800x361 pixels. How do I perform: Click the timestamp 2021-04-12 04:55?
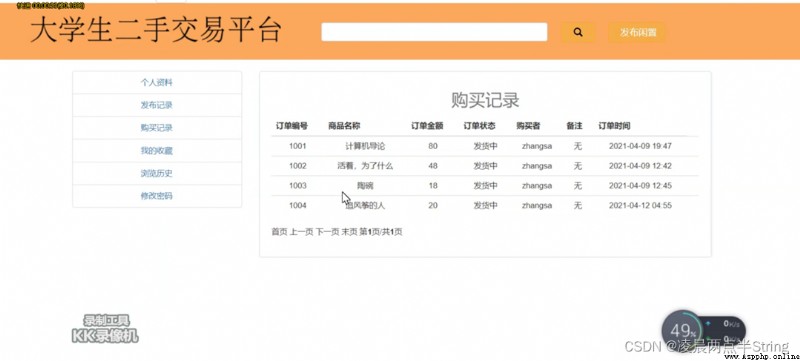tap(640, 206)
